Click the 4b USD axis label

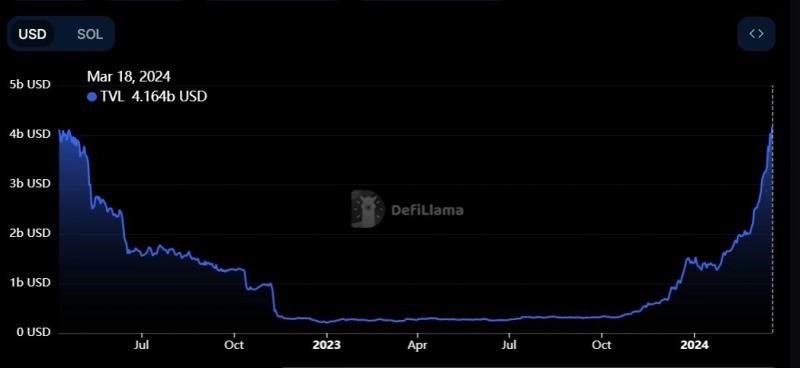point(30,134)
